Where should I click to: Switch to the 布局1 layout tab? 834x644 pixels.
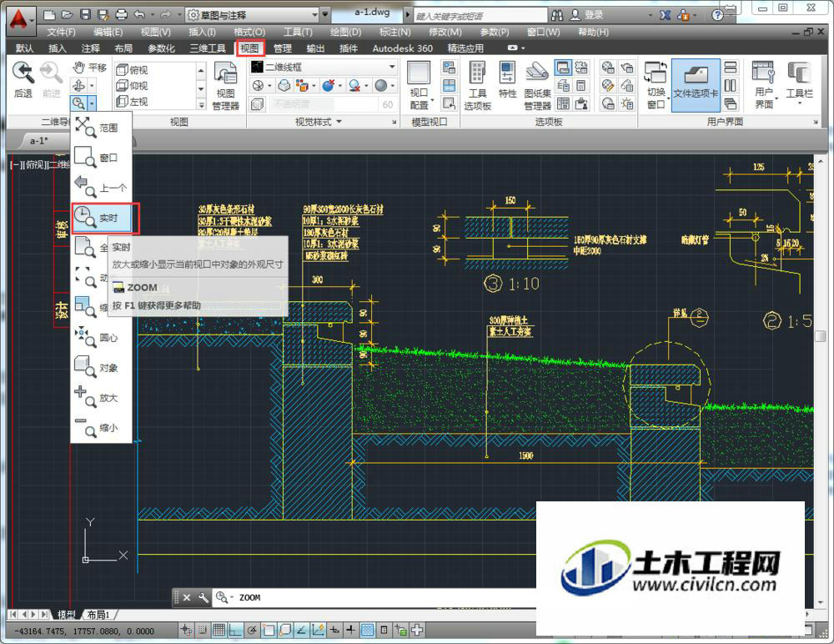99,615
